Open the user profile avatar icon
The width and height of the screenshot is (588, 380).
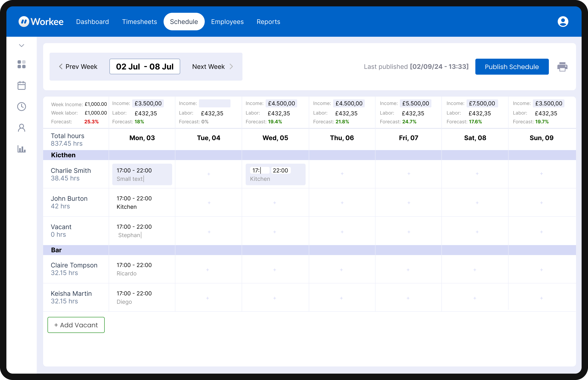tap(563, 22)
